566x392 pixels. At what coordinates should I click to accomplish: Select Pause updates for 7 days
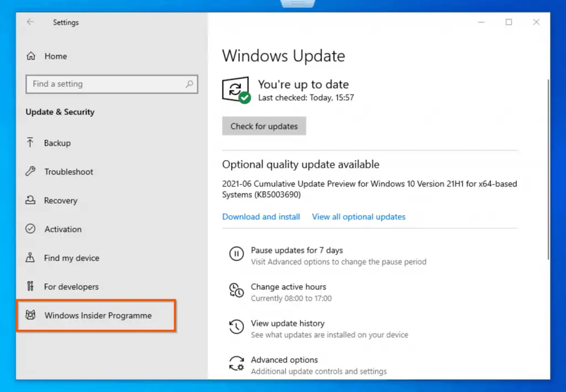coord(297,250)
